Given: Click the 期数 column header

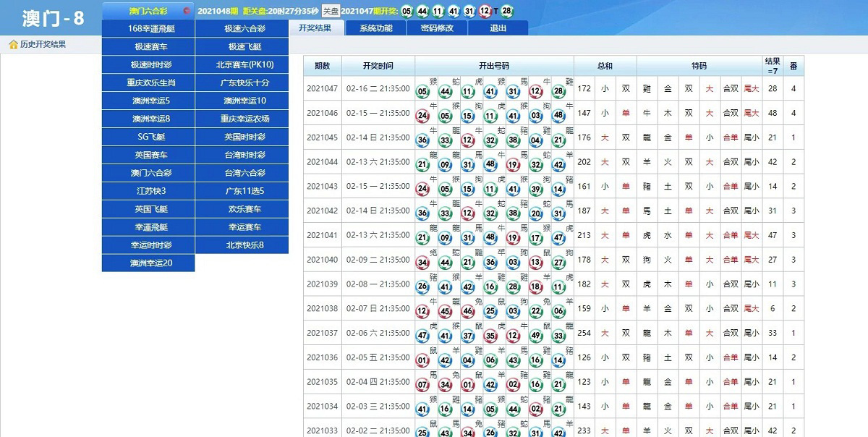Looking at the screenshot, I should (x=323, y=66).
